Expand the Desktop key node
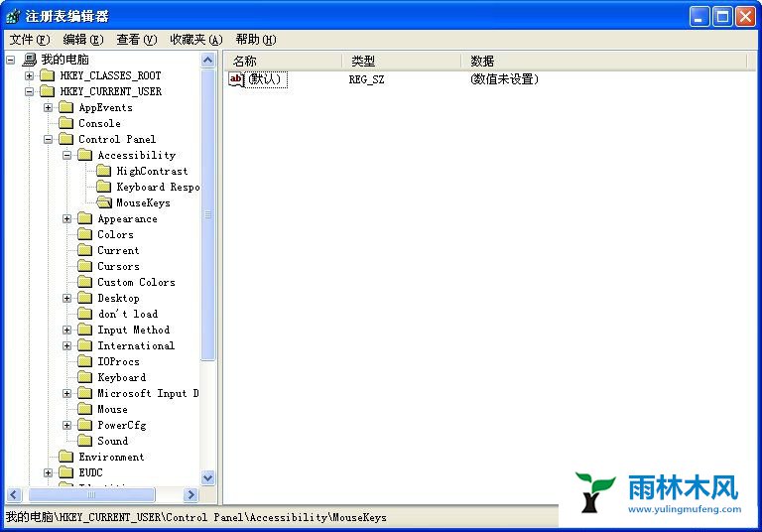 tap(66, 298)
